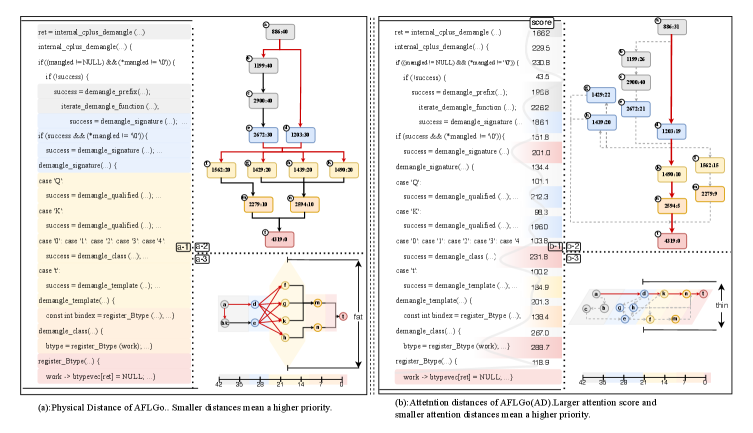The height and width of the screenshot is (433, 753).
Task: Click the b-2 panel label
Action: tap(574, 246)
